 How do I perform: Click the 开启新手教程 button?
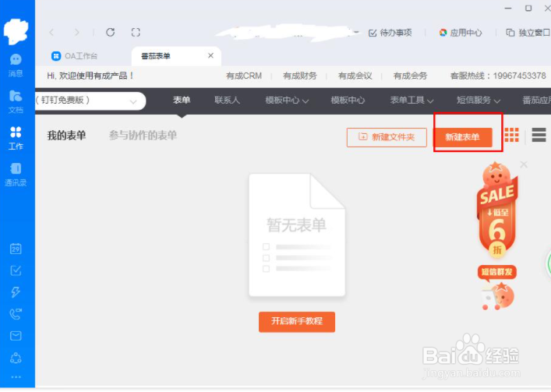[x=297, y=321]
